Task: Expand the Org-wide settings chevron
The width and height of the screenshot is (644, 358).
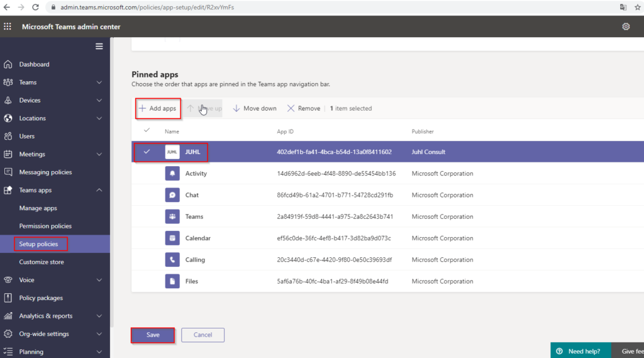Action: tap(99, 333)
